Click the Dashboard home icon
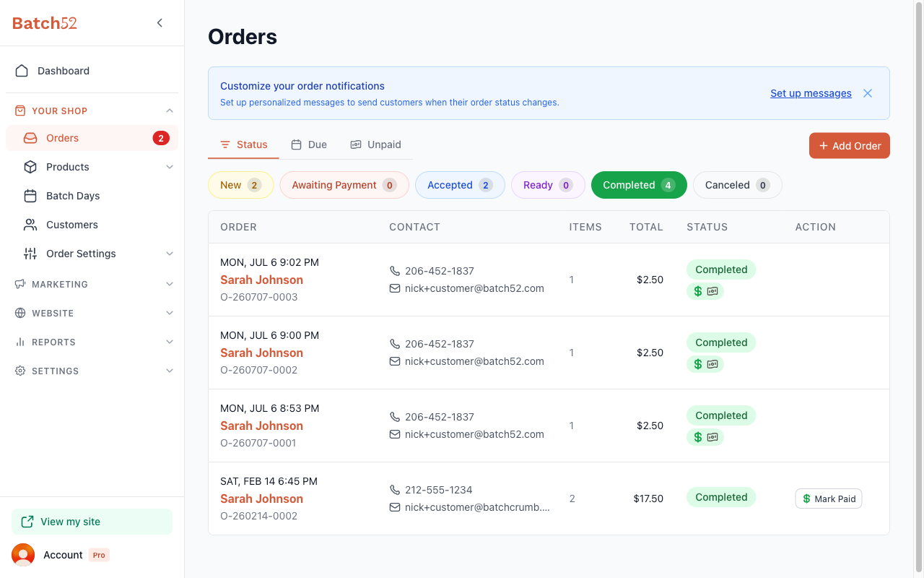 coord(22,71)
